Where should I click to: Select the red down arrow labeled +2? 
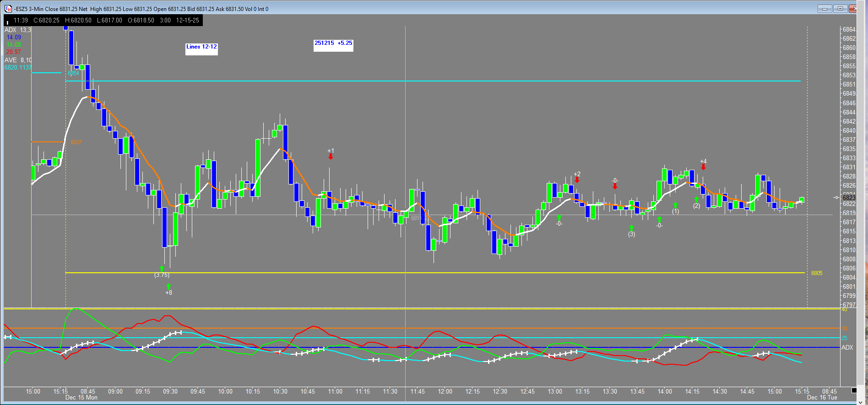pos(577,180)
